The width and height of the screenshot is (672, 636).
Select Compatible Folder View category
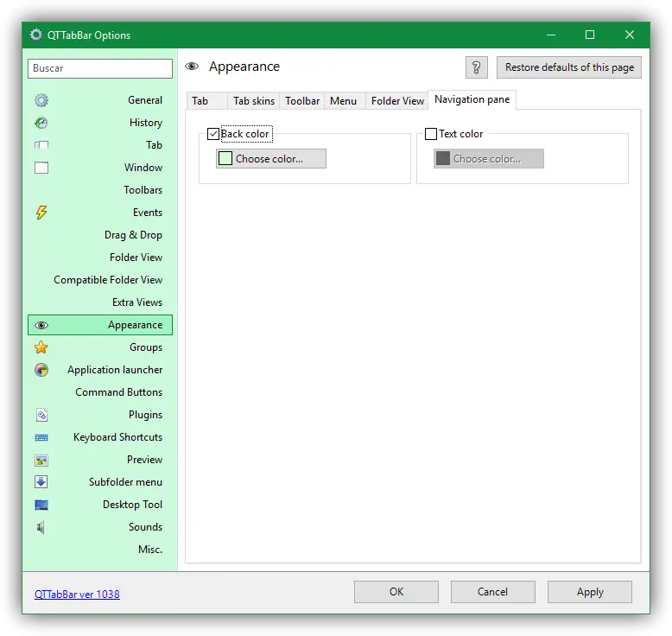tap(100, 280)
